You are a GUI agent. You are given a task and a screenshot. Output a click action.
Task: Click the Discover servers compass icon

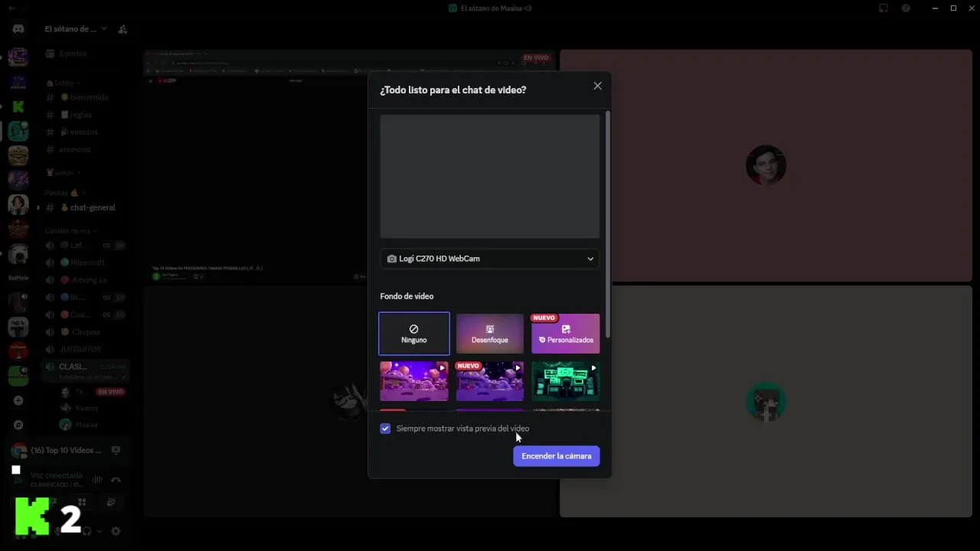tap(18, 425)
